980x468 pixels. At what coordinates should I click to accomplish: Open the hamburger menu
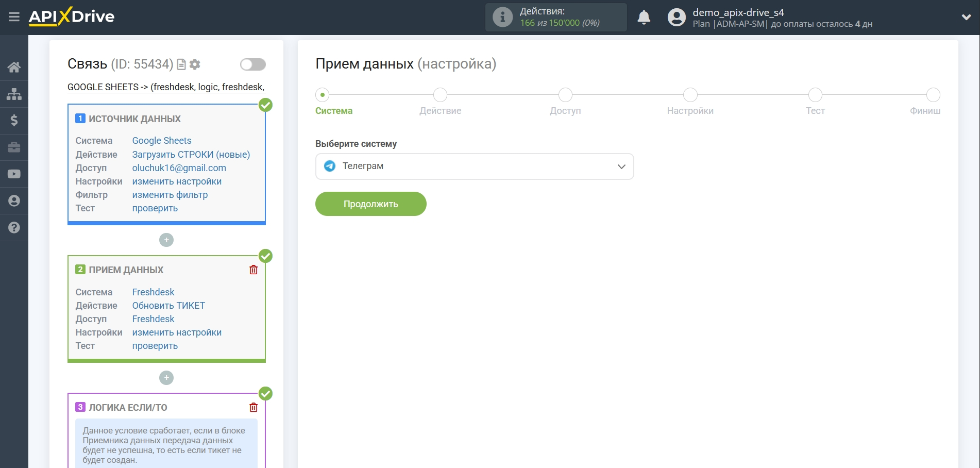click(x=14, y=17)
